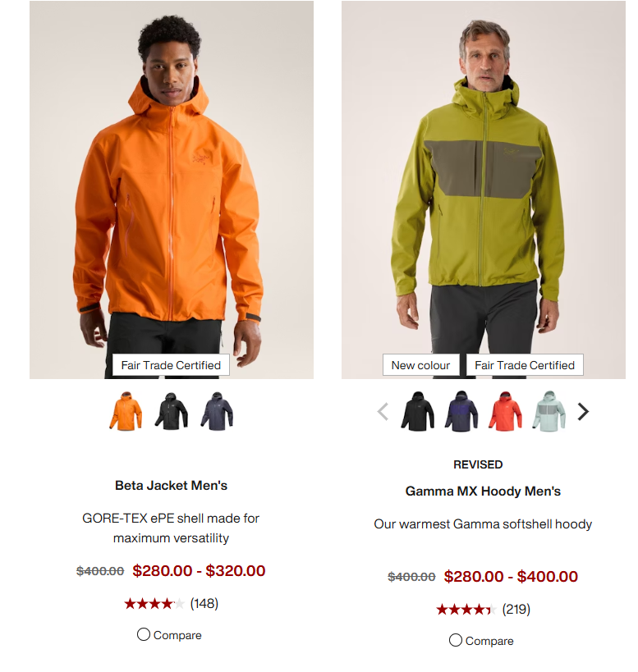Click the Fair Trade Certified badge on Gamma MX Hoody
Screen dimensions: 638x672
pos(525,365)
